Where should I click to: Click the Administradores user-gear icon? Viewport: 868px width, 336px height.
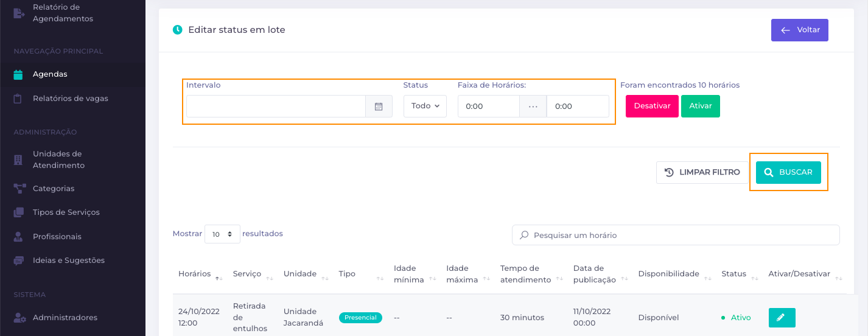point(19,318)
